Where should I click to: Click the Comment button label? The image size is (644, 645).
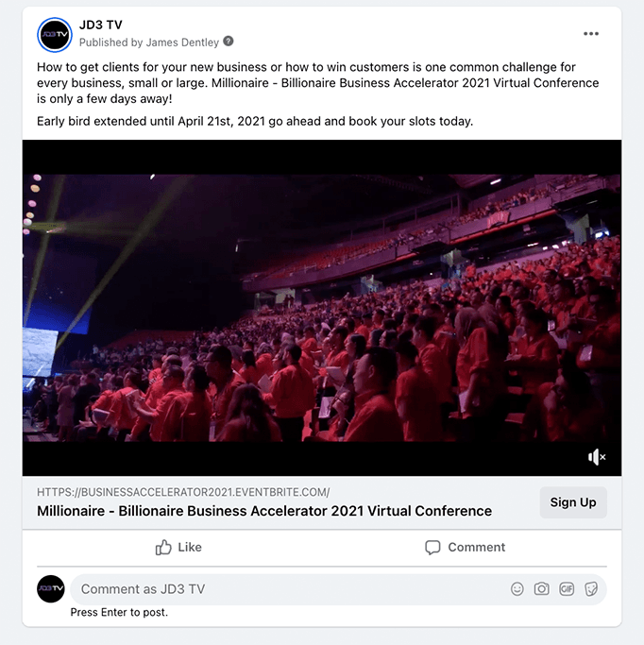click(476, 547)
